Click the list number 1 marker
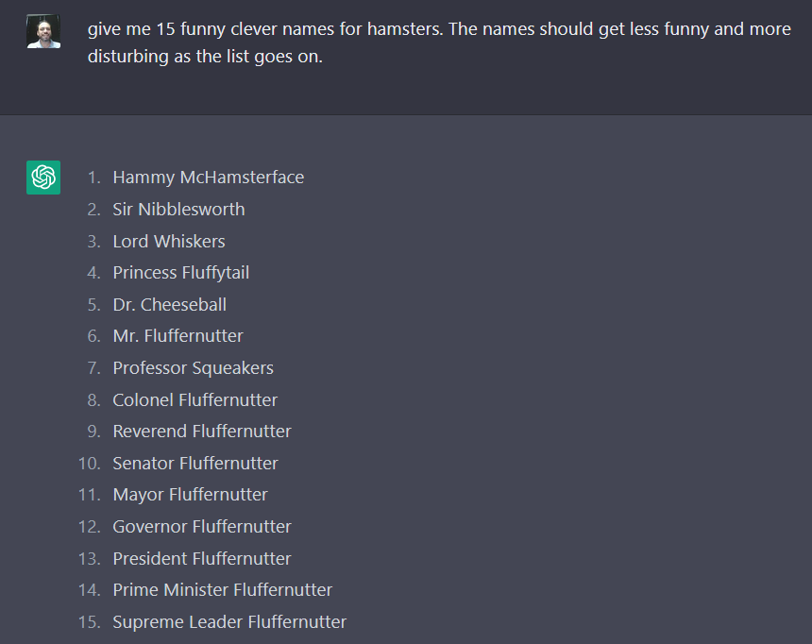 (x=93, y=178)
